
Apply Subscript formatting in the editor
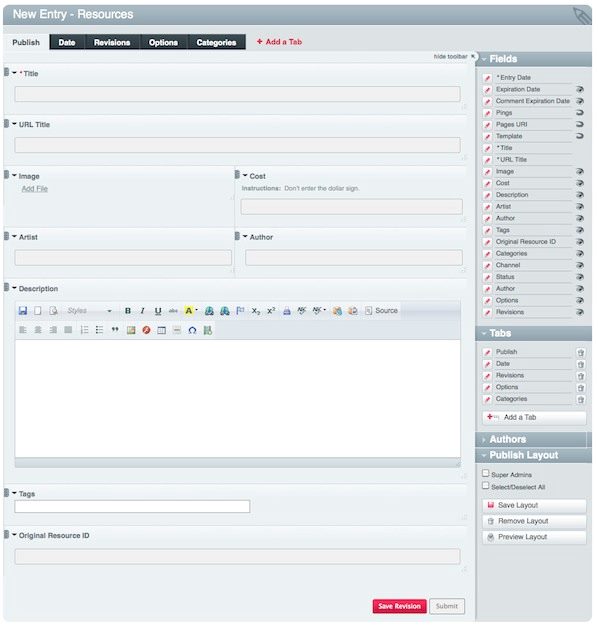256,311
